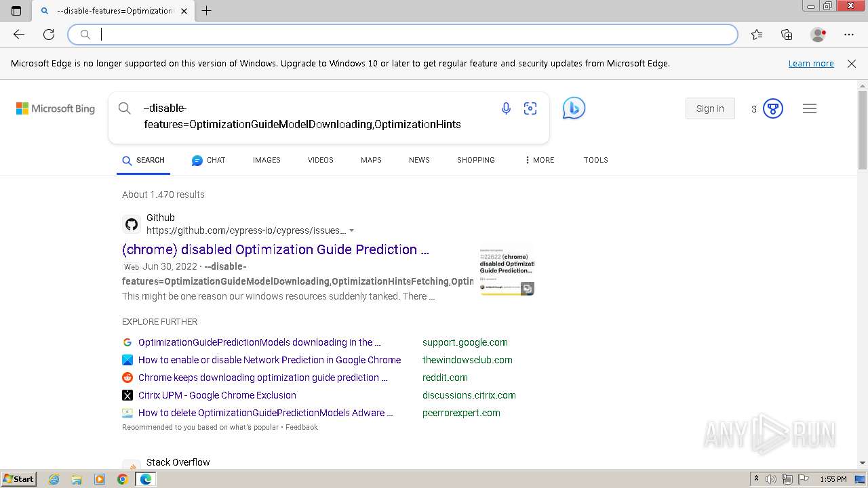Viewport: 868px width, 488px height.
Task: Switch to the IMAGES tab
Action: coord(267,160)
